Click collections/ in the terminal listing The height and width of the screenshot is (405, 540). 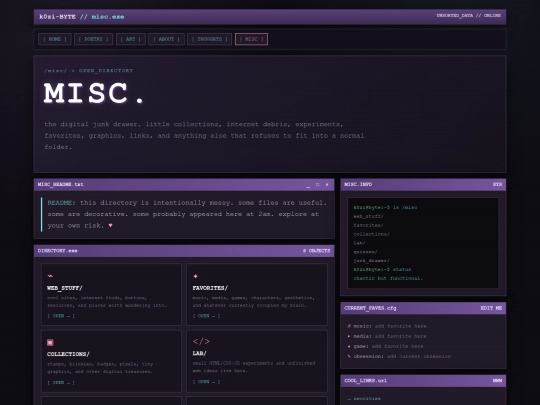coord(372,234)
